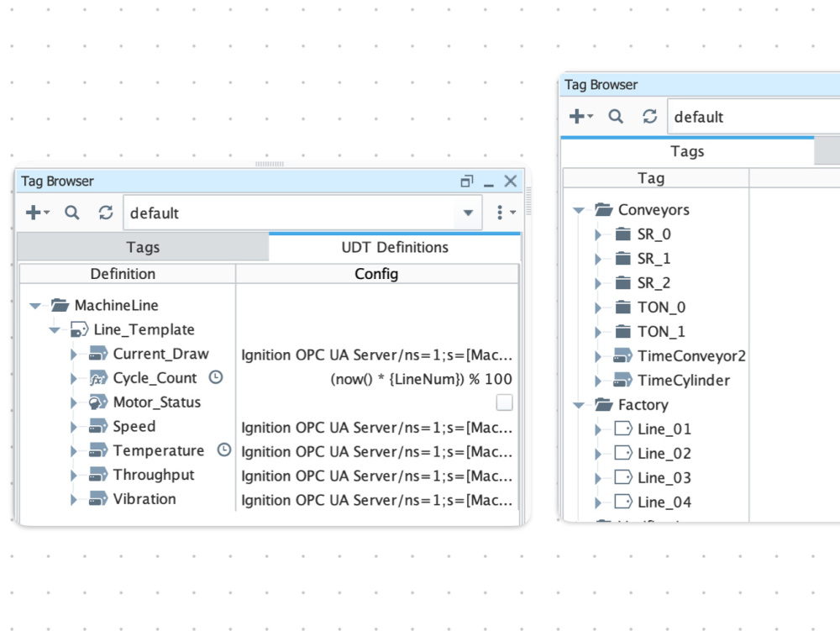Image resolution: width=840 pixels, height=631 pixels.
Task: Click the Line_01 UDT instance icon
Action: (623, 429)
